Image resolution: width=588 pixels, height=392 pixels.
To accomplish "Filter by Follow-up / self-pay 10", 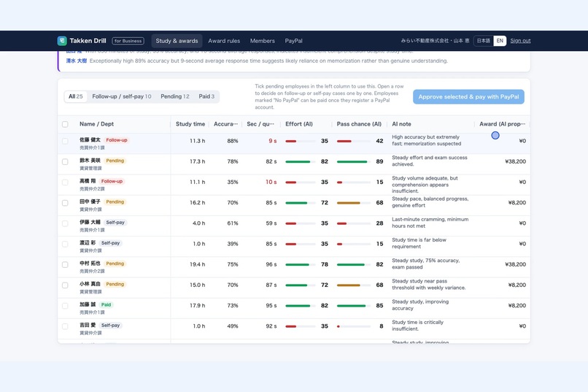I will point(122,96).
